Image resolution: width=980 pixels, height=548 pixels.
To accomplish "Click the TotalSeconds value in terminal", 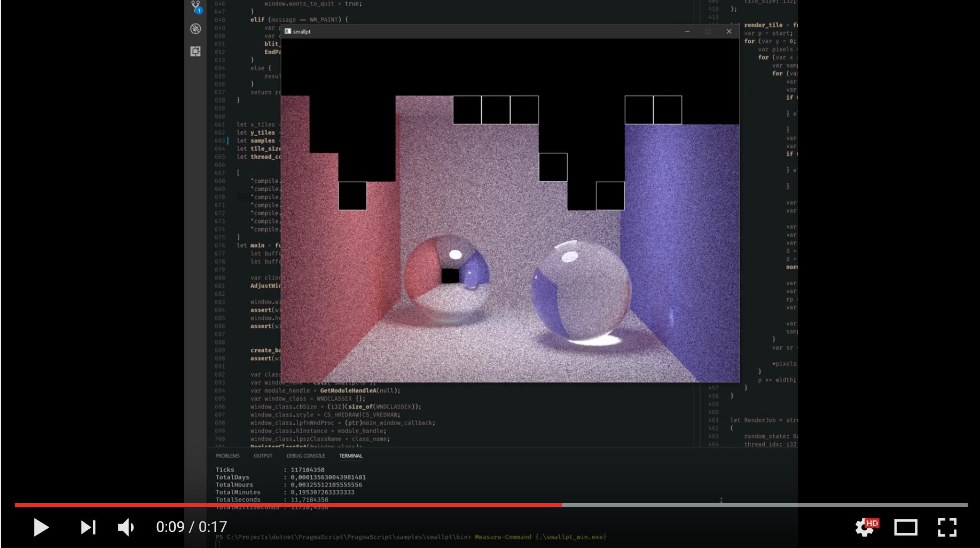I will pos(309,500).
